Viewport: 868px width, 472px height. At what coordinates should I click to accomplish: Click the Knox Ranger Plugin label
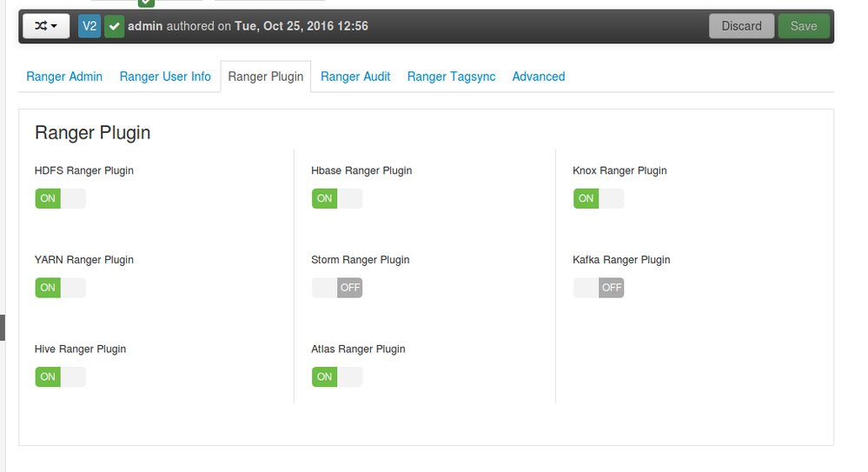pyautogui.click(x=620, y=170)
